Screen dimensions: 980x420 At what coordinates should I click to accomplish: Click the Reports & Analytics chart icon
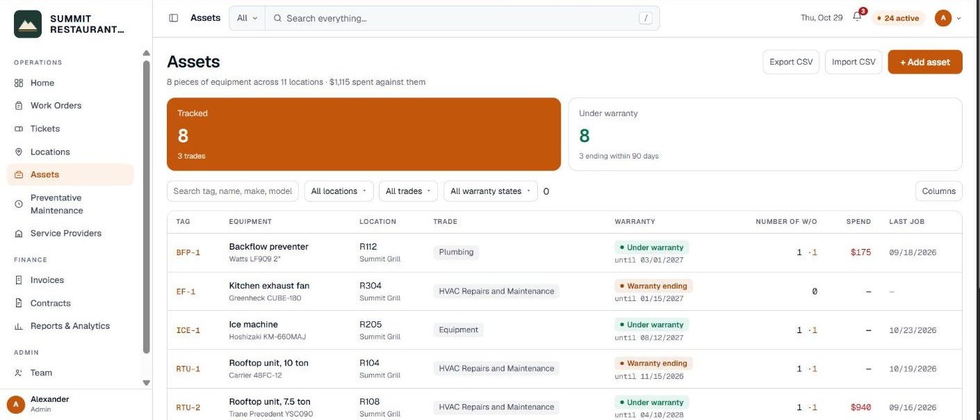pos(19,326)
